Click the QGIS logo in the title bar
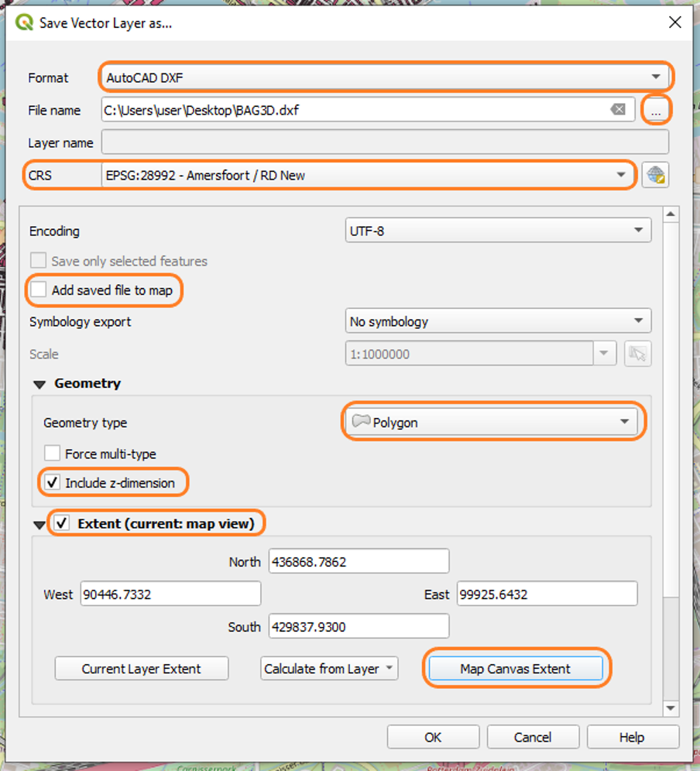The height and width of the screenshot is (771, 700). [x=23, y=22]
